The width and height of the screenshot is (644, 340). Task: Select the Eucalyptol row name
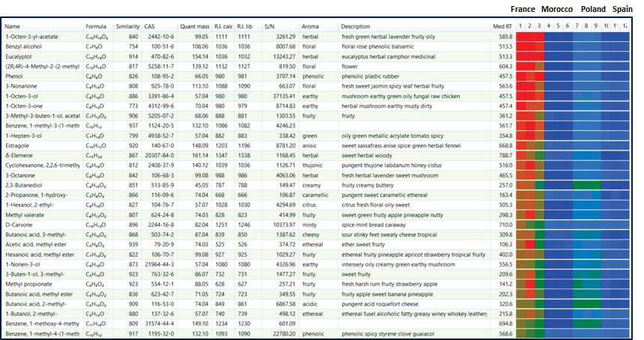click(x=19, y=57)
